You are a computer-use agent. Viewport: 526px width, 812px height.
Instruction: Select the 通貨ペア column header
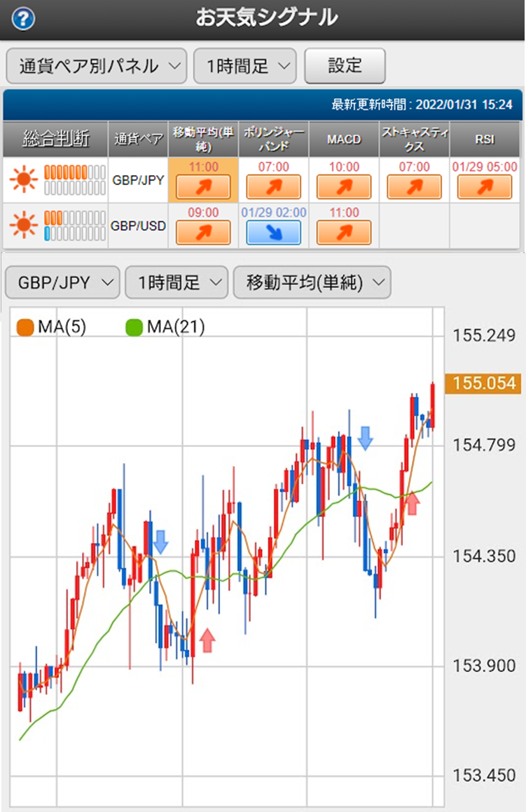[138, 139]
